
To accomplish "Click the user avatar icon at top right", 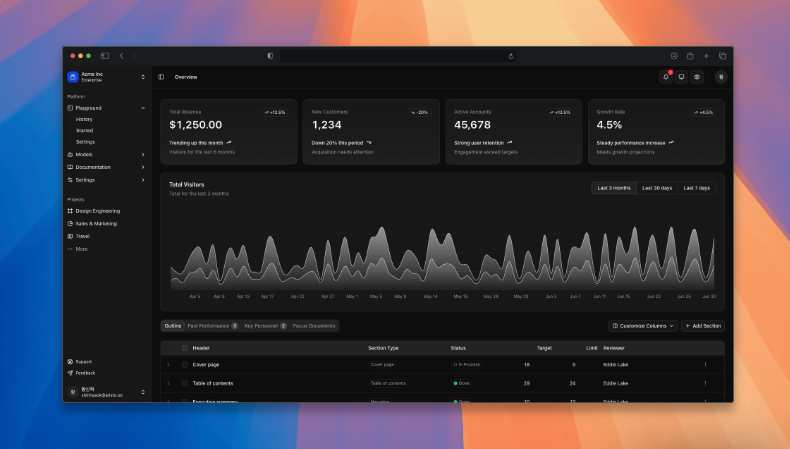I will coord(721,77).
